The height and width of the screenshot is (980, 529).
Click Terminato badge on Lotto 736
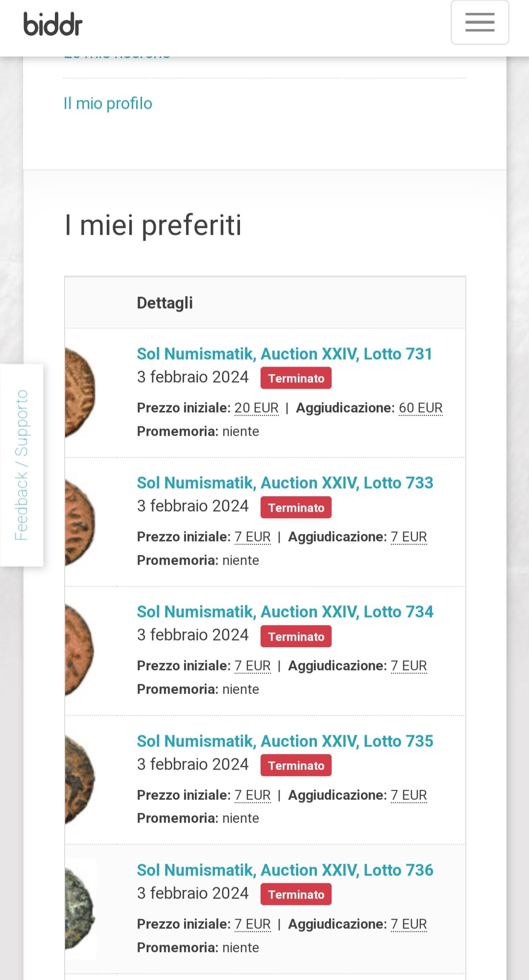tap(296, 895)
